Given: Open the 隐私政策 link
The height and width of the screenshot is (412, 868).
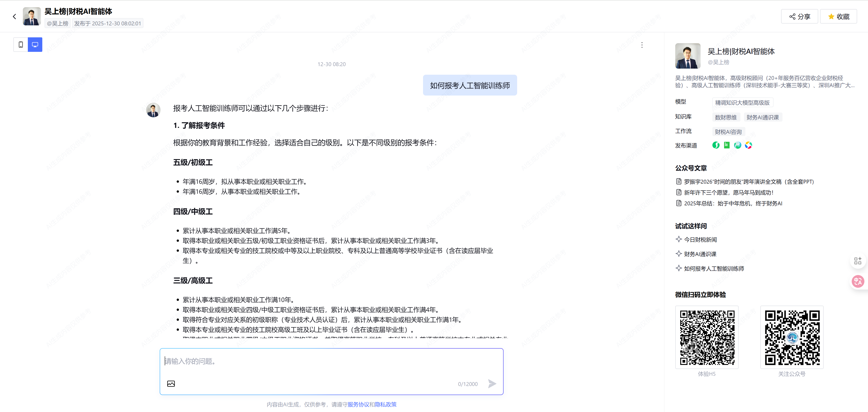Looking at the screenshot, I should pos(385,405).
